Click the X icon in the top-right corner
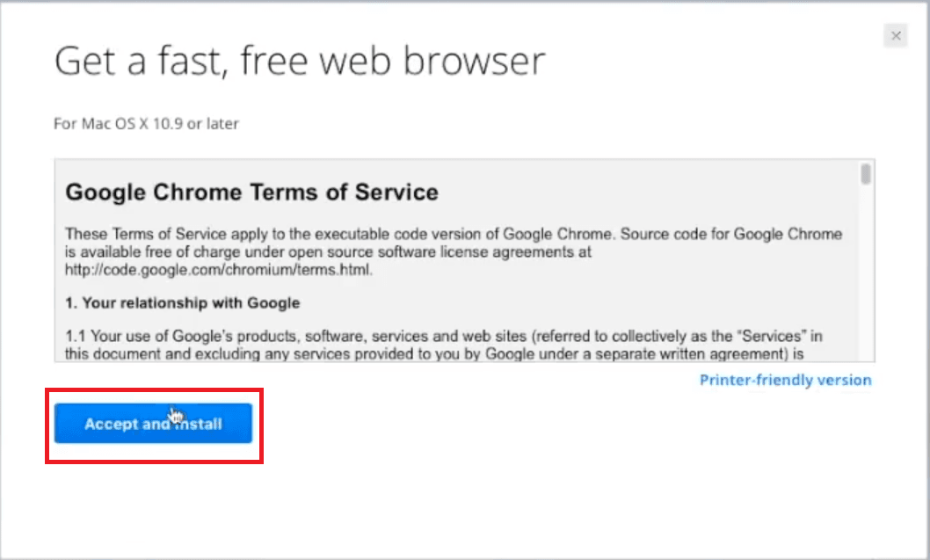 [896, 35]
